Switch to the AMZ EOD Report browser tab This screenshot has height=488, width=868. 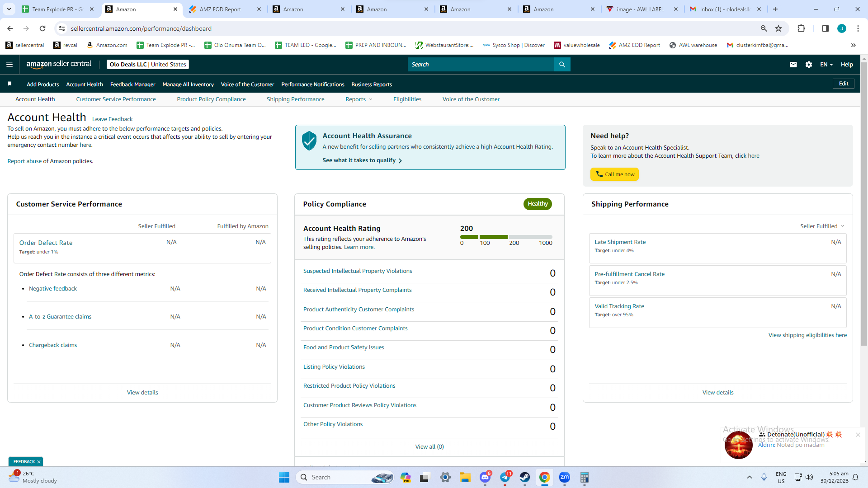(225, 9)
